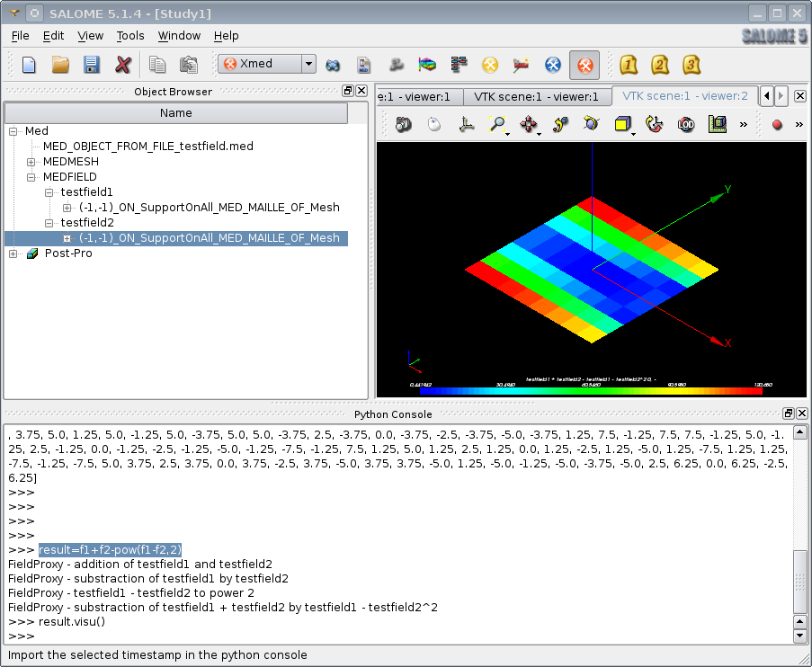Select the Fit area magnifier tool
Screen dimensions: 812x667
[x=497, y=124]
